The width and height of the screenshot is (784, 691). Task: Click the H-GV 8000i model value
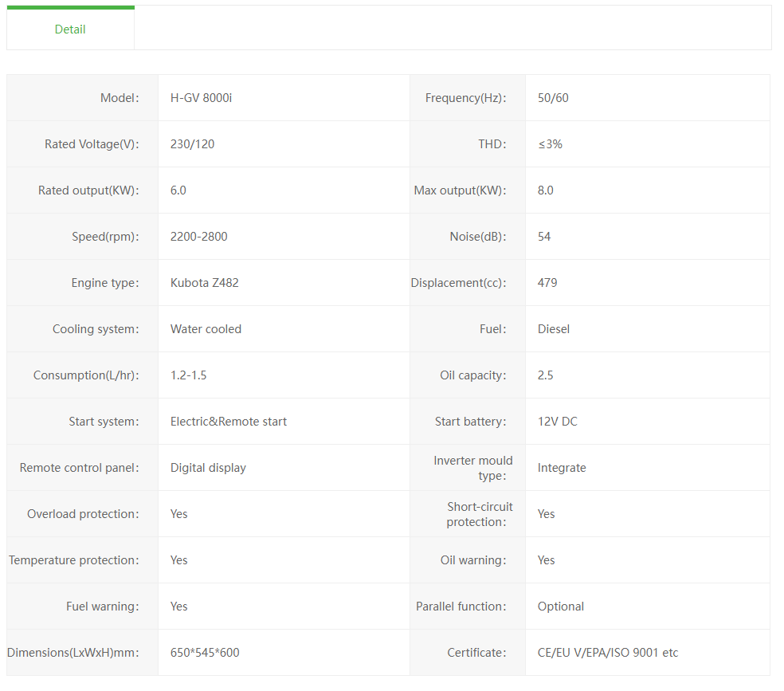click(201, 98)
